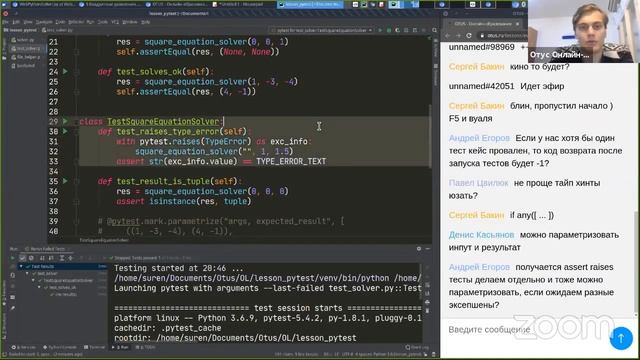Open Run panel settings gear

pos(419,248)
